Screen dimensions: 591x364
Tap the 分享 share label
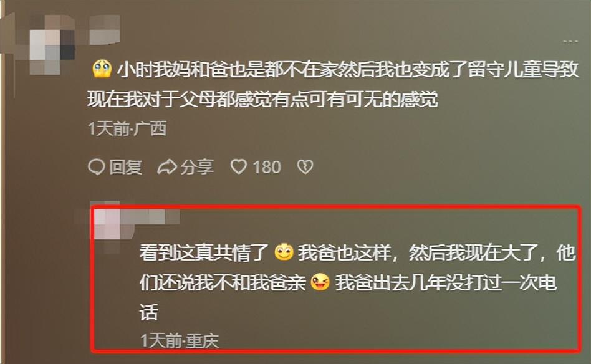197,167
